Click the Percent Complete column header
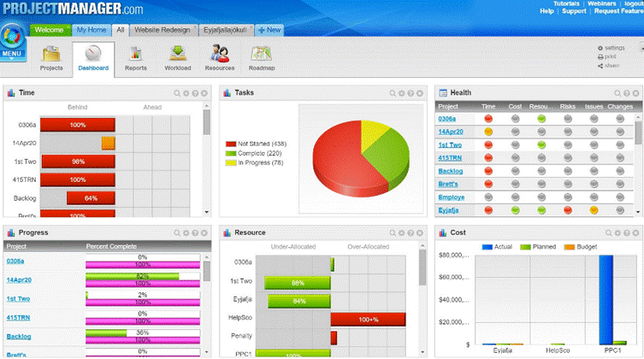 [x=111, y=246]
